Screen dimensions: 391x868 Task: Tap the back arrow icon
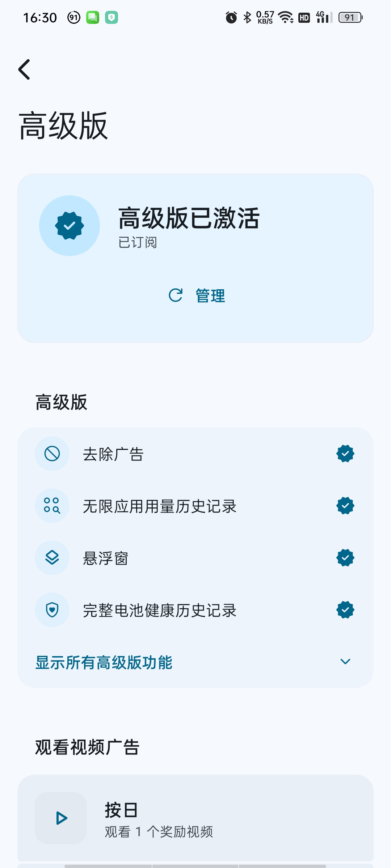(x=24, y=69)
